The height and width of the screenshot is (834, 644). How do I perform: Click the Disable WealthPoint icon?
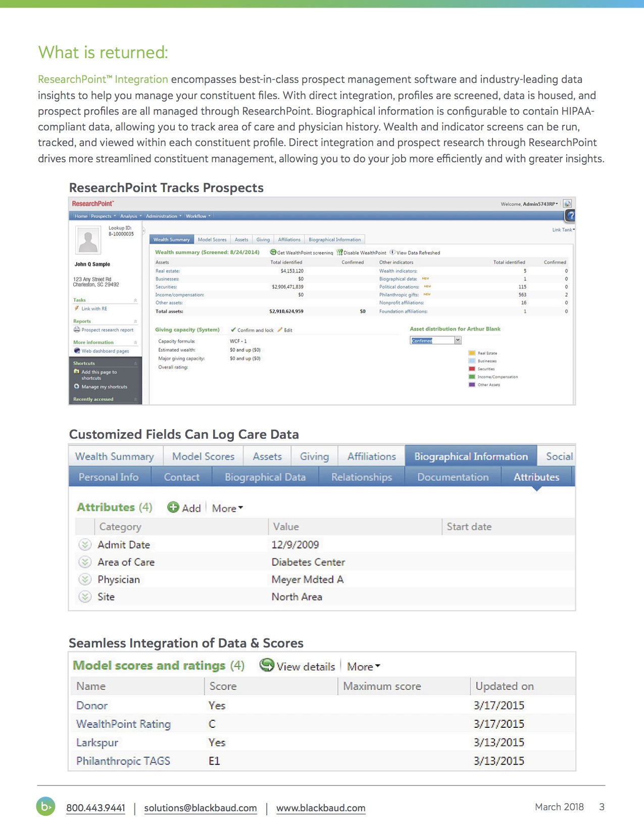[x=340, y=252]
